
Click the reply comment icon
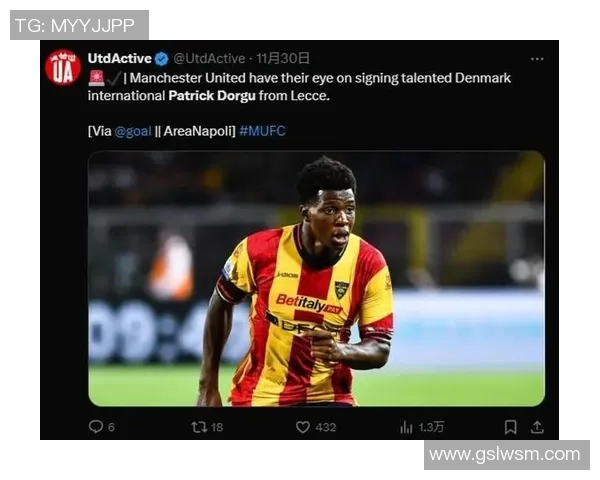[x=96, y=427]
